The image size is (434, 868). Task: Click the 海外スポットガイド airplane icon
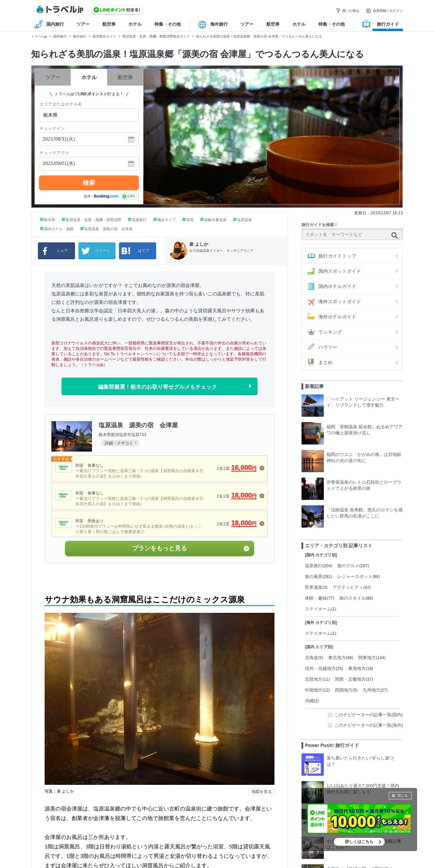coord(311,302)
